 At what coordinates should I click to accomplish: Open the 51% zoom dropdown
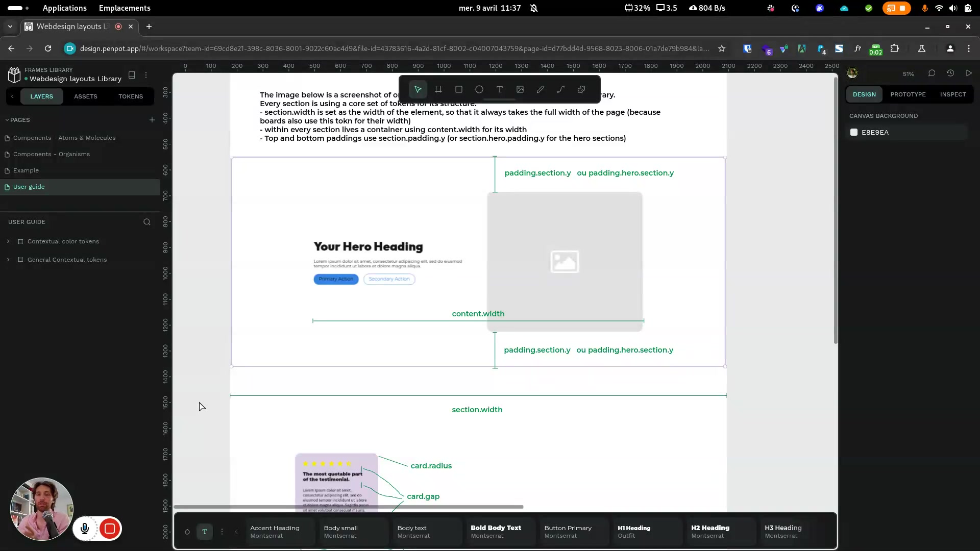908,74
